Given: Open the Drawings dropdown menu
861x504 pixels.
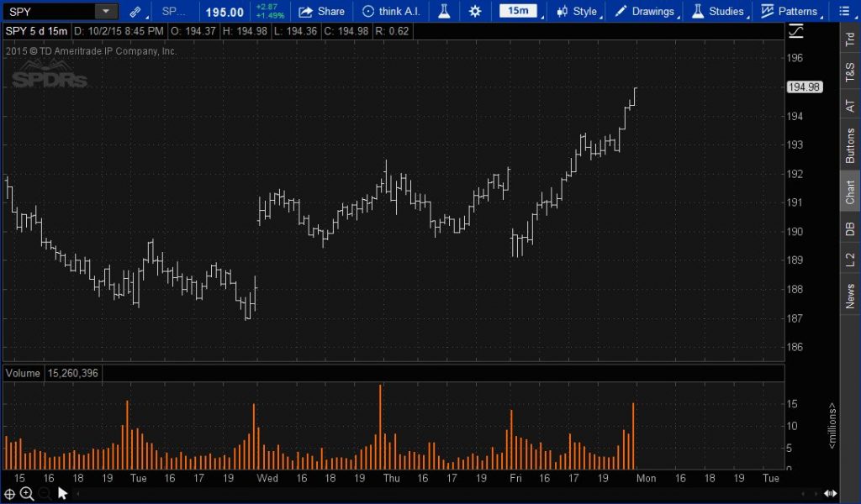Looking at the screenshot, I should click(x=645, y=12).
